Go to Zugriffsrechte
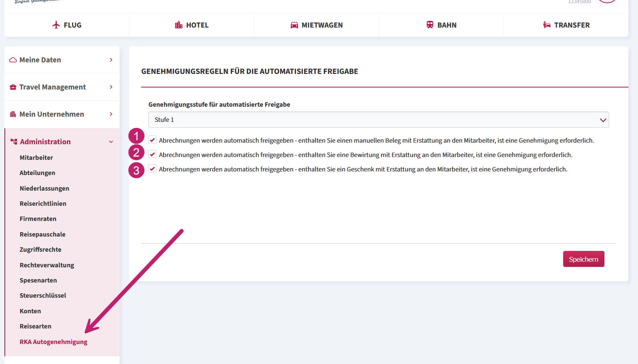 pyautogui.click(x=40, y=250)
